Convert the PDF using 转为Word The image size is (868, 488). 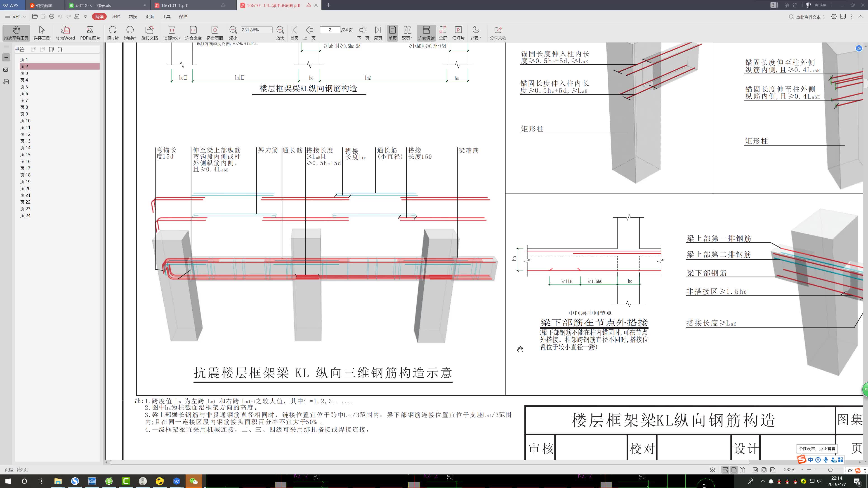65,32
